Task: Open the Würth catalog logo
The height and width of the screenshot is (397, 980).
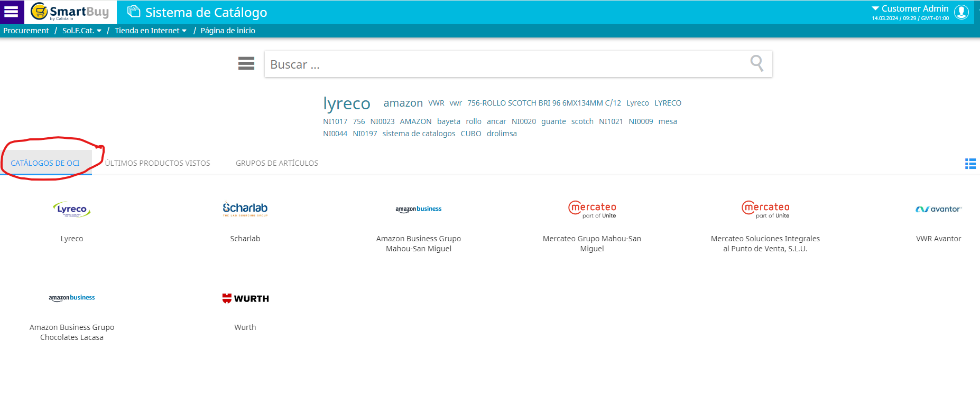Action: click(x=245, y=298)
